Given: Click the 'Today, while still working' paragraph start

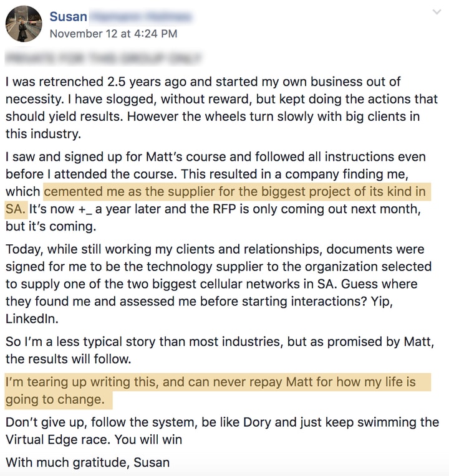Looking at the screenshot, I should point(69,249).
